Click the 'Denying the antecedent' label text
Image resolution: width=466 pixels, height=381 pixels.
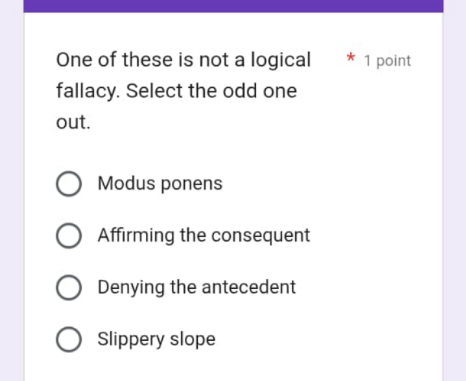tap(197, 287)
